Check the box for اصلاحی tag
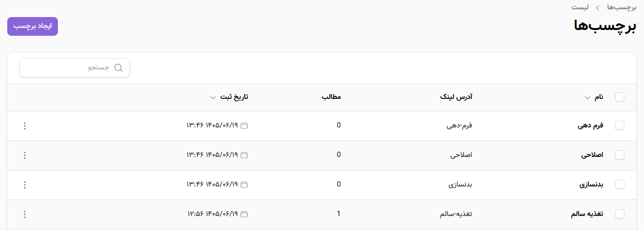 click(x=620, y=155)
